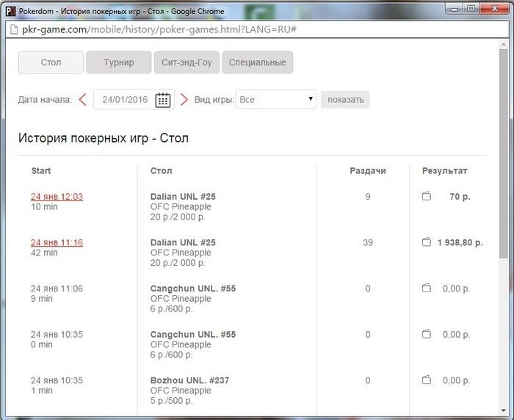
Task: Click Dalian UNL #25 in 12:03 row
Action: (x=183, y=196)
